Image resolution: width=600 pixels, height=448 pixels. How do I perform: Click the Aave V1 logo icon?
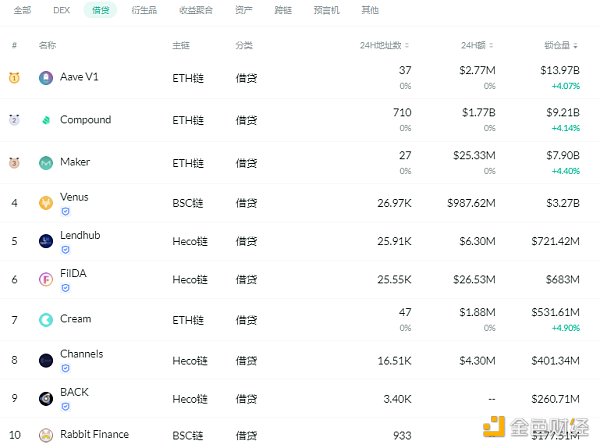(46, 77)
